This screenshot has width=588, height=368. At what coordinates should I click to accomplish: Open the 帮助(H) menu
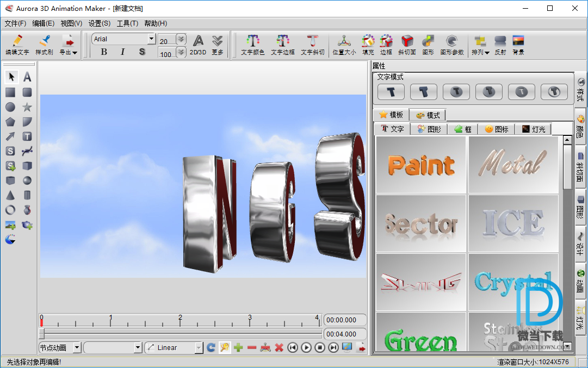pos(156,23)
